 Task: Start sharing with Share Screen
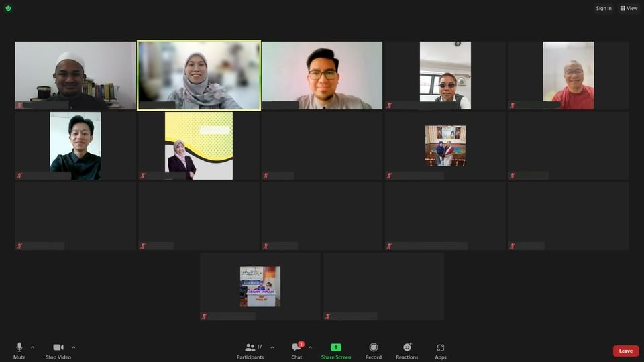point(335,350)
